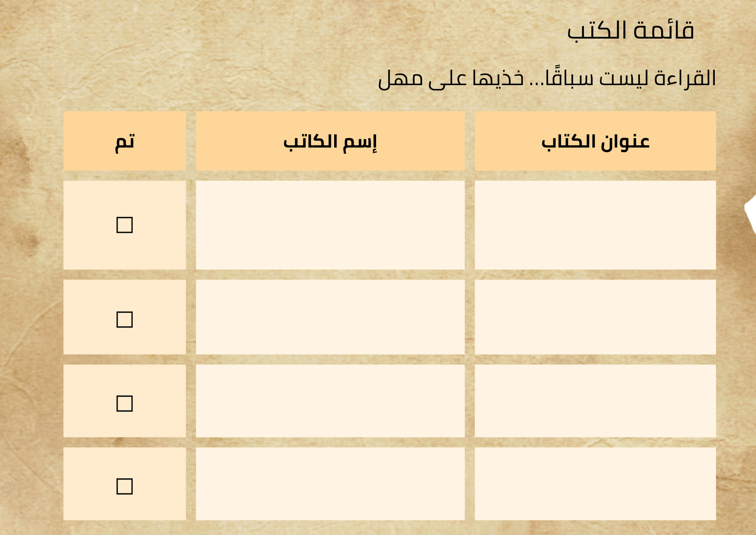
Task: Select the last row's author name cell
Action: point(330,484)
